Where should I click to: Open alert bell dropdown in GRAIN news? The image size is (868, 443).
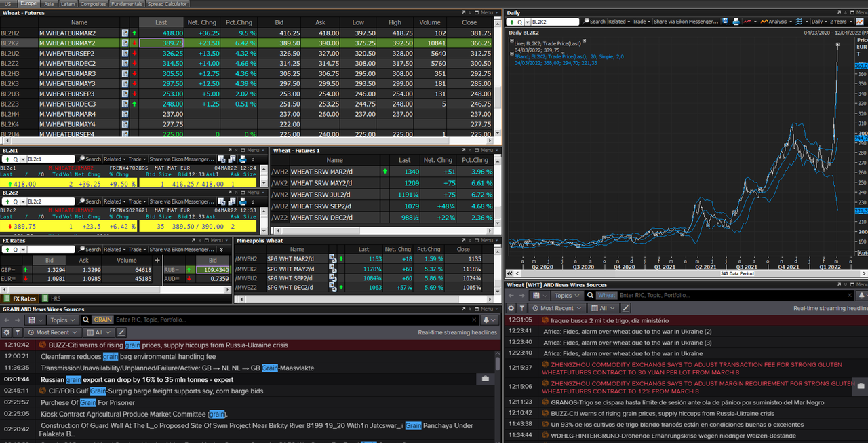click(488, 320)
